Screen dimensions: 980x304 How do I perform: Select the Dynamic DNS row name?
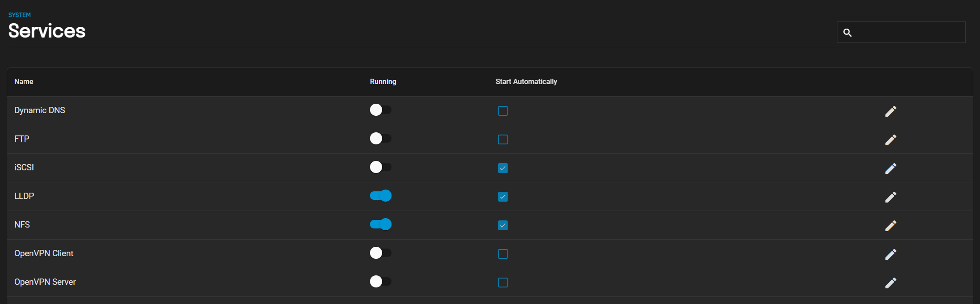[40, 110]
